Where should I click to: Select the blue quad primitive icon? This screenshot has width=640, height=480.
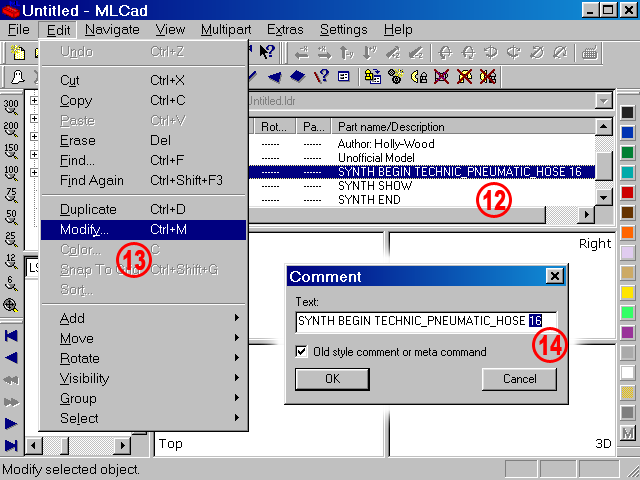[298, 77]
